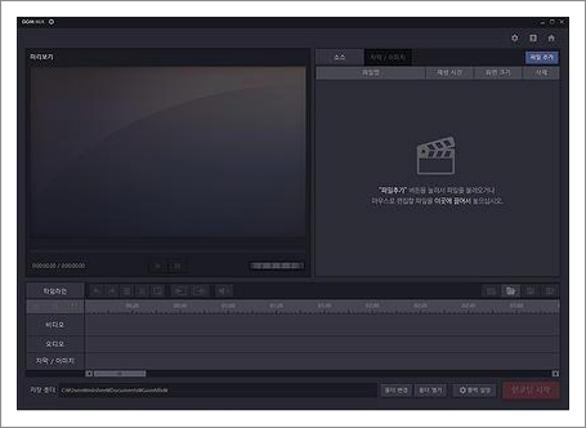Screen dimensions: 586x428
Task: Click the 폴더 변경 button
Action: click(397, 390)
